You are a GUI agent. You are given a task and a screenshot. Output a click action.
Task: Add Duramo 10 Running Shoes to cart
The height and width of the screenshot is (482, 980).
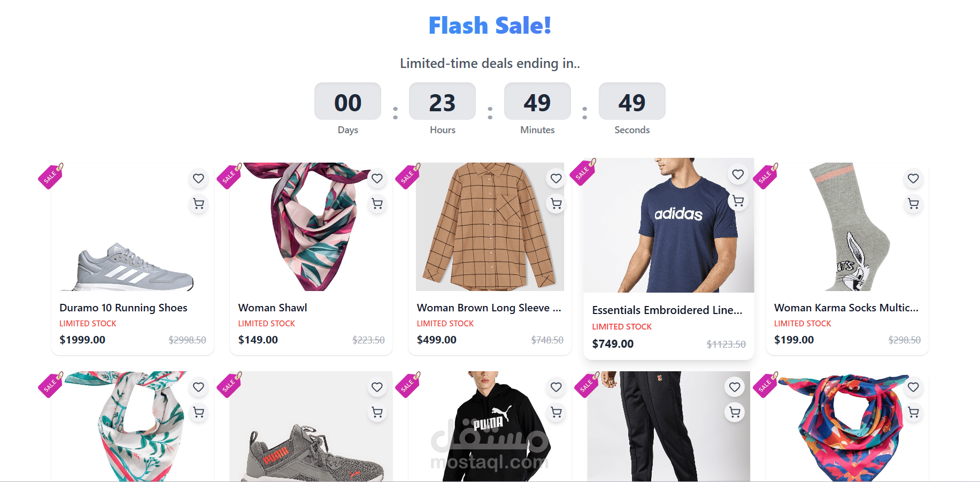coord(198,204)
